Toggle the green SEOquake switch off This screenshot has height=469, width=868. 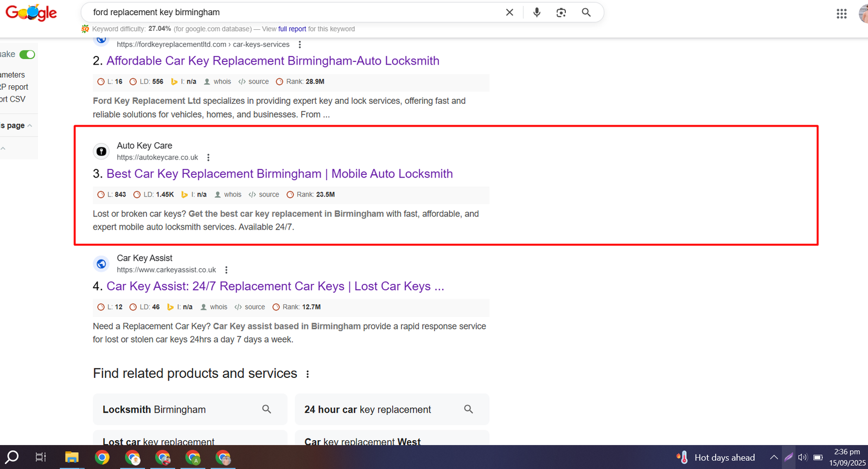27,54
